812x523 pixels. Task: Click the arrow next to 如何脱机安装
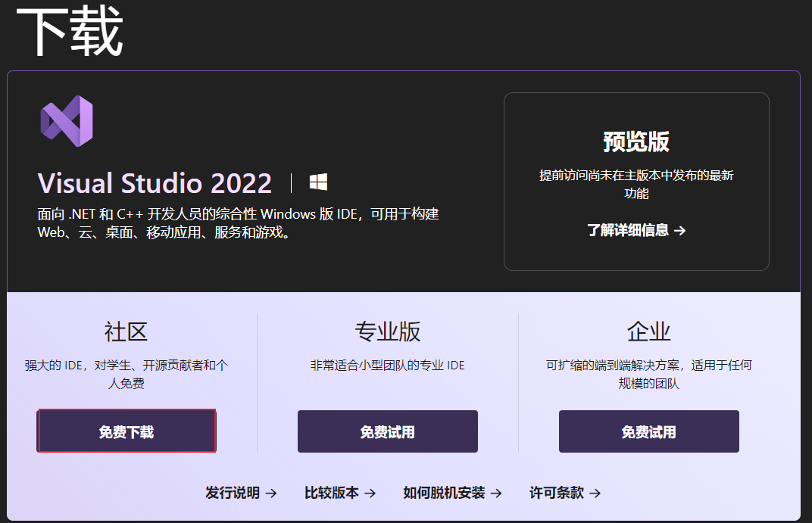point(496,493)
